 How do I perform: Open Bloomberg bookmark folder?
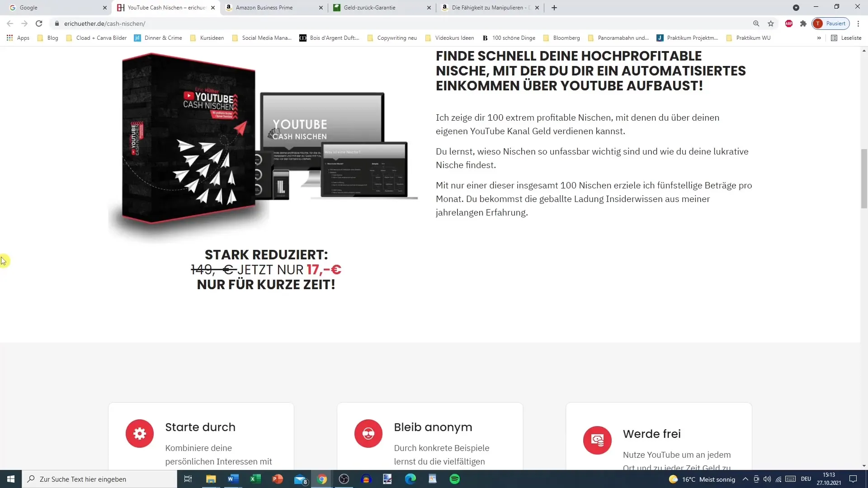561,38
